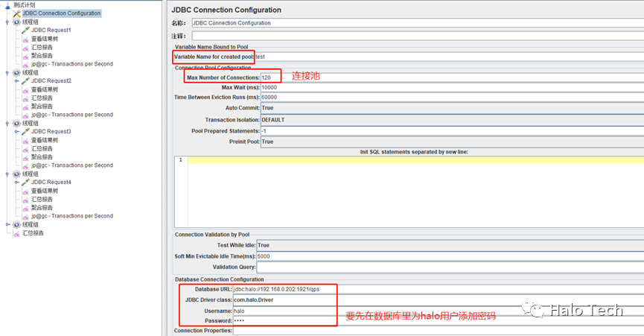644x336 pixels.
Task: Open the Validation Query combo box
Action: (x=450, y=267)
